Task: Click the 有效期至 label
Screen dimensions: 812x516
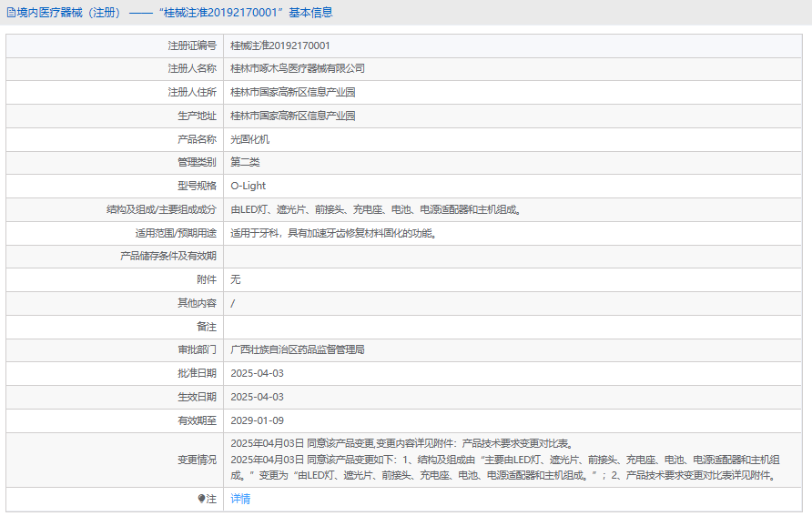Action: coord(197,420)
